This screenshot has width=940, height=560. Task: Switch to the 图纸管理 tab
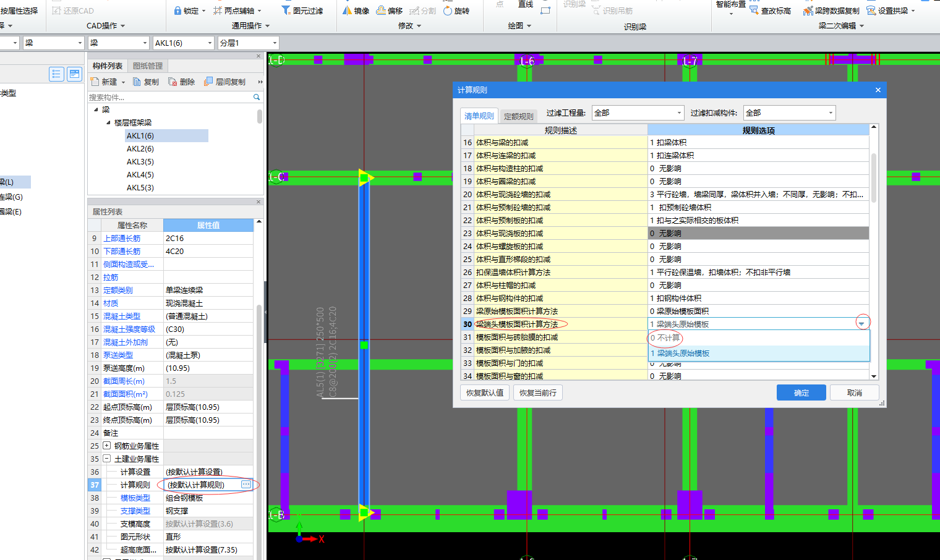(148, 66)
